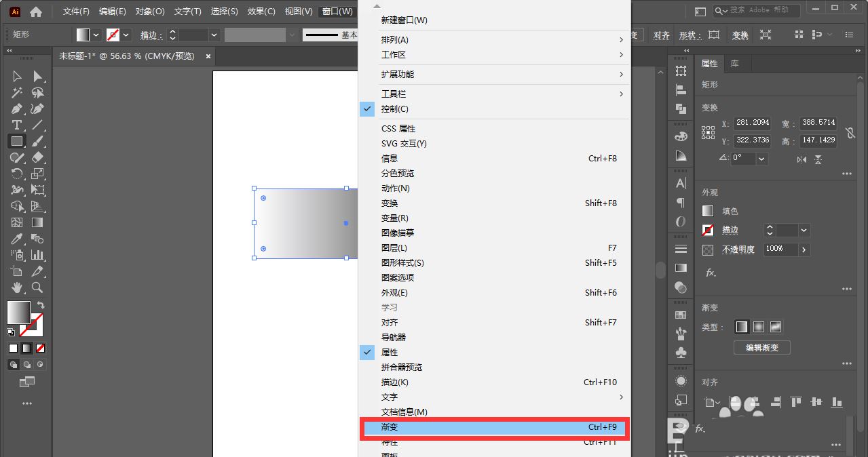Open the rotation angle dropdown in Transform
This screenshot has height=457, width=868.
click(761, 158)
